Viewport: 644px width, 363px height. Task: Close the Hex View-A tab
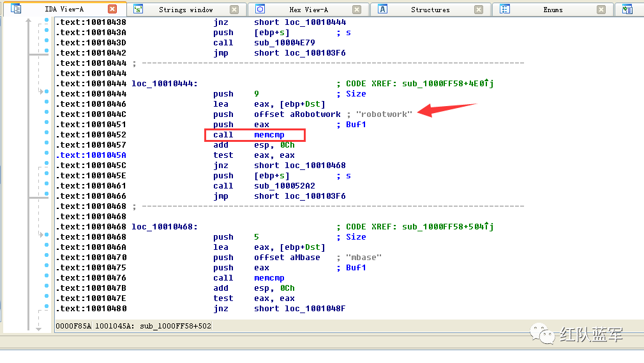(357, 10)
